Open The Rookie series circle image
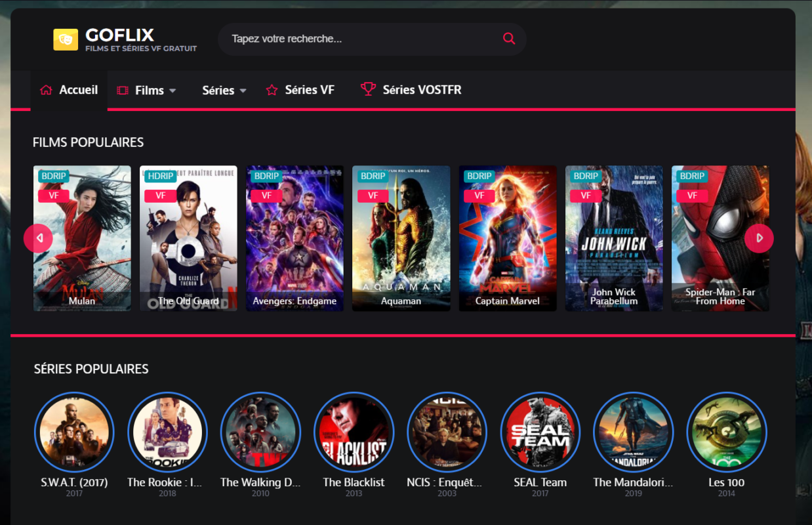The image size is (812, 525). (x=167, y=432)
